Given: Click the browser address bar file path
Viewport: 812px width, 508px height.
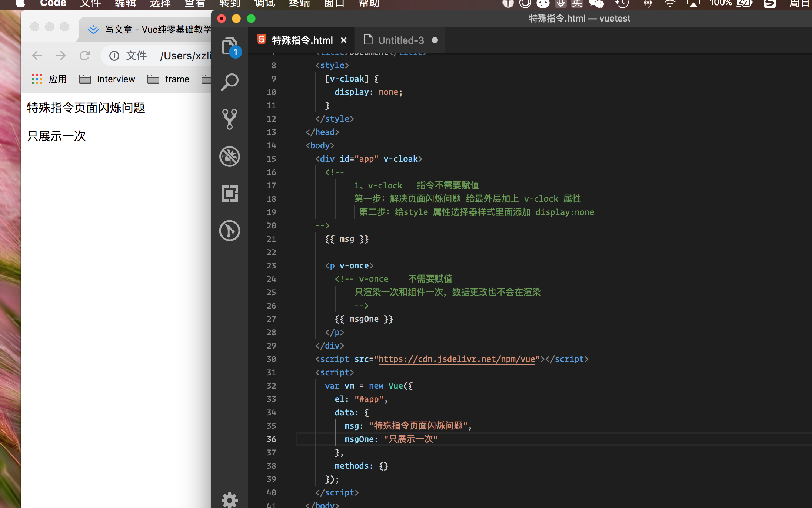Looking at the screenshot, I should click(185, 56).
